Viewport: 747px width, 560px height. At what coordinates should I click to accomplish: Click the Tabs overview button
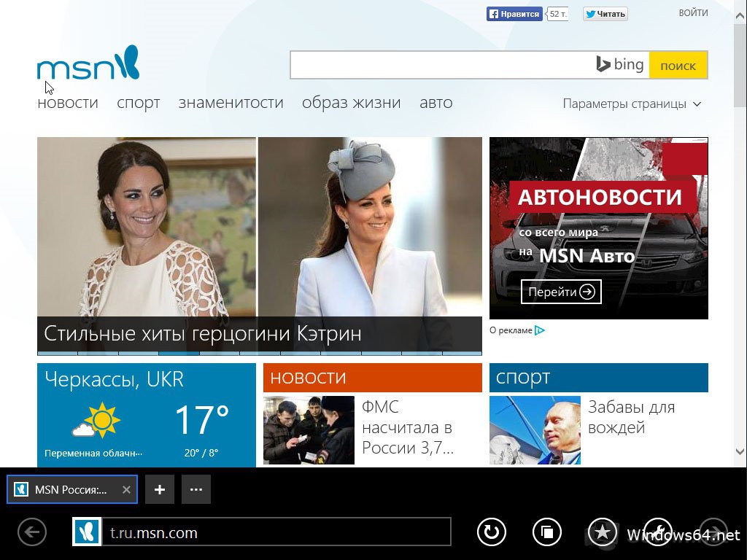[546, 532]
